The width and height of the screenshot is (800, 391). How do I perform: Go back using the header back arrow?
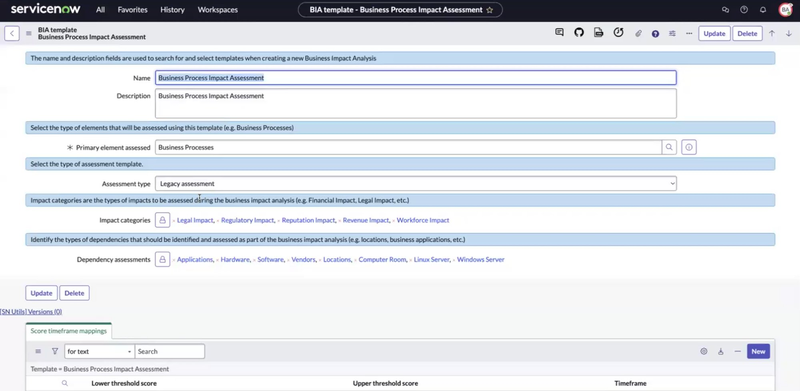pos(12,34)
